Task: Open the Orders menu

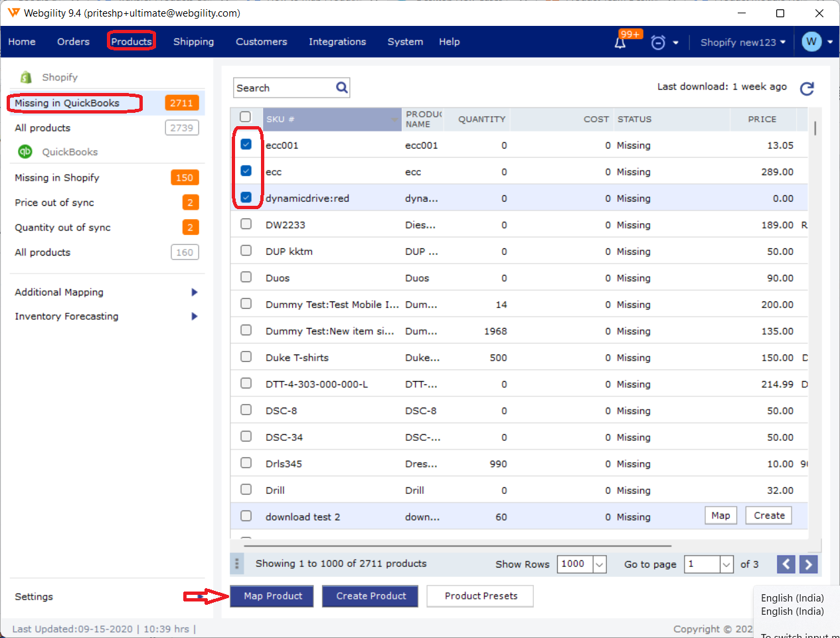Action: click(x=73, y=42)
